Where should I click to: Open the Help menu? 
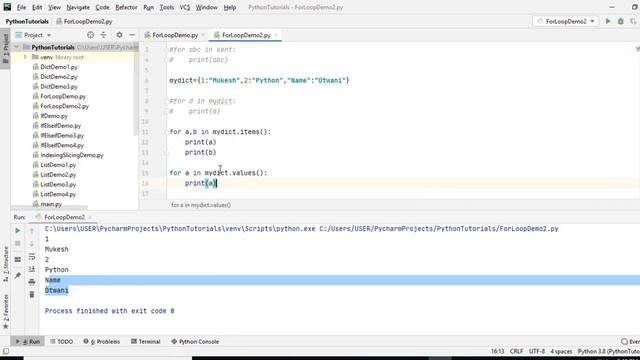coord(230,7)
